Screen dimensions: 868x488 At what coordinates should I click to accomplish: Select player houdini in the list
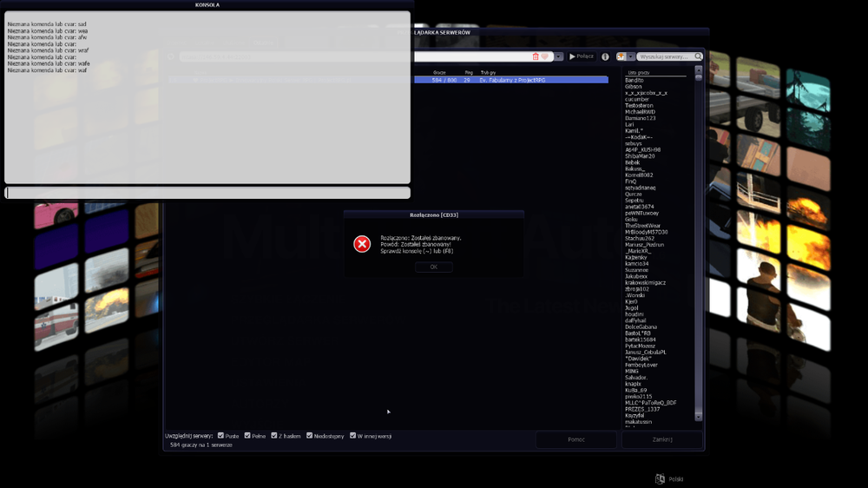(635, 314)
